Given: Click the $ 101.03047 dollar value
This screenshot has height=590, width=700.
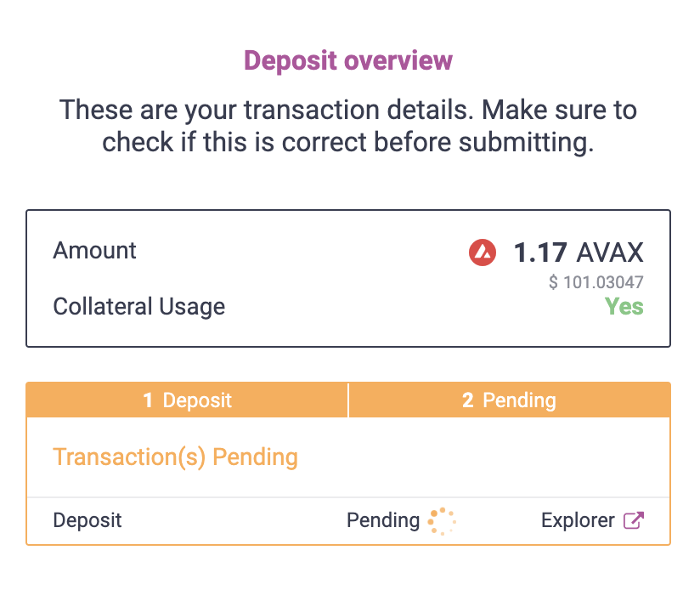Looking at the screenshot, I should coord(596,282).
